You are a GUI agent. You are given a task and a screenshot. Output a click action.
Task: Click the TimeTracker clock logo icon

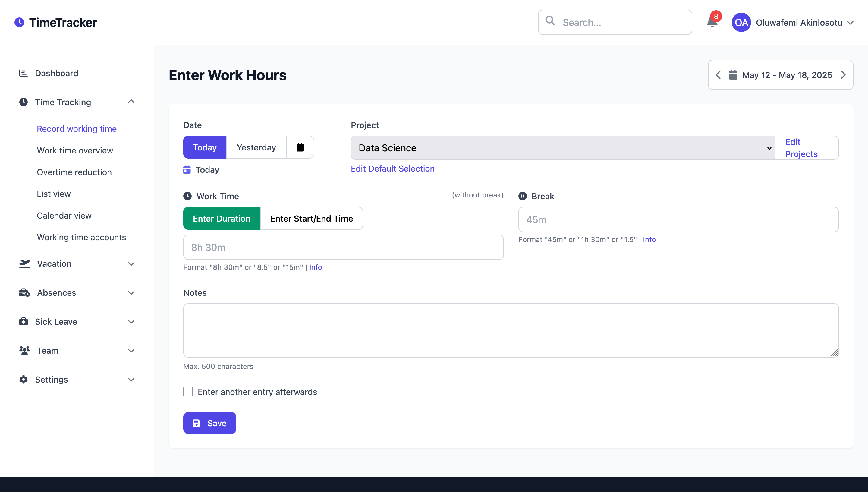[19, 22]
